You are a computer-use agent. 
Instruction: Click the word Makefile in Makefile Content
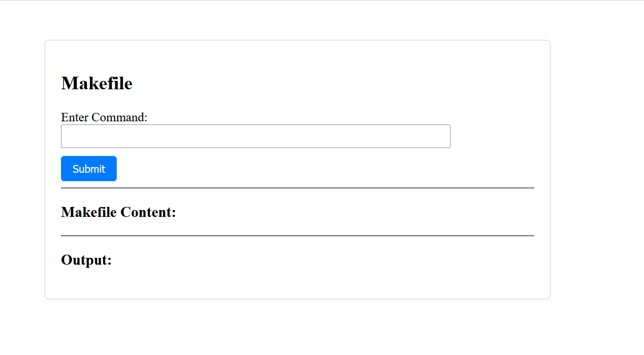tap(89, 212)
